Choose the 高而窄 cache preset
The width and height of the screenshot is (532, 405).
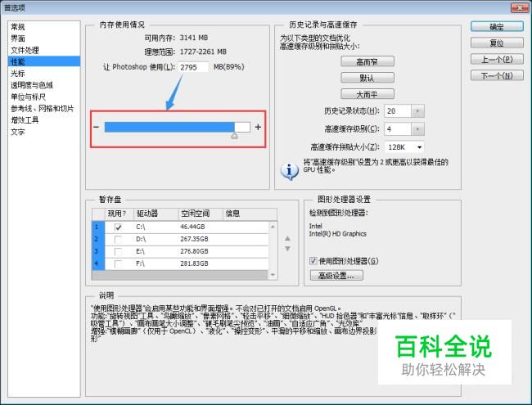pyautogui.click(x=367, y=61)
